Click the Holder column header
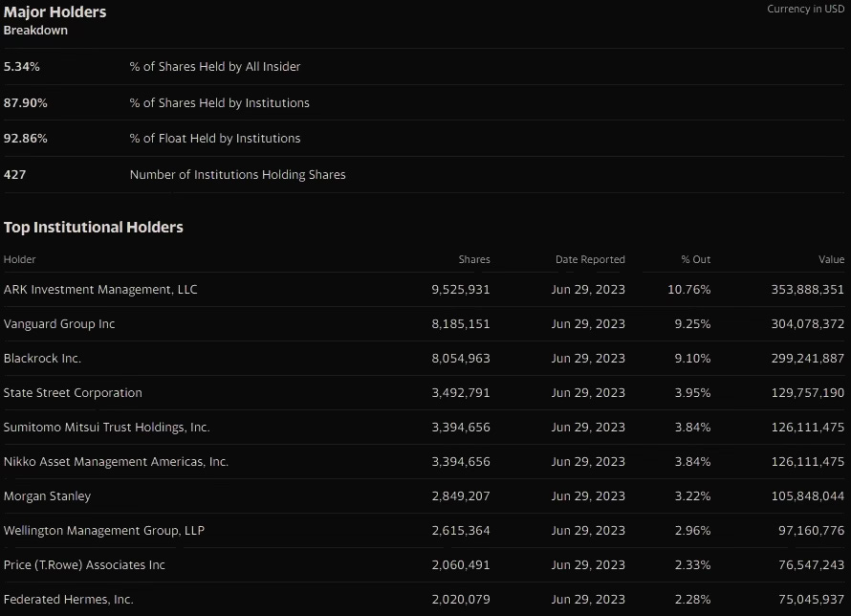851x616 pixels. [x=19, y=259]
